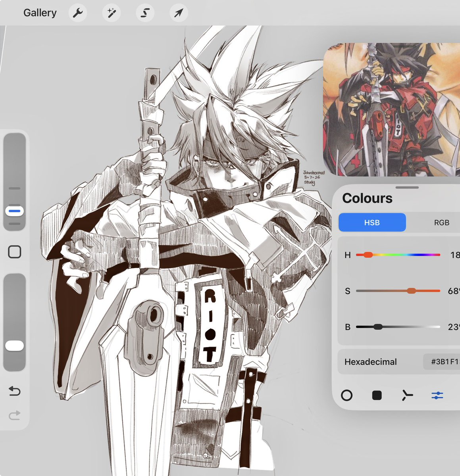Tap the reference image thumbnail
The height and width of the screenshot is (476, 460).
click(x=392, y=109)
